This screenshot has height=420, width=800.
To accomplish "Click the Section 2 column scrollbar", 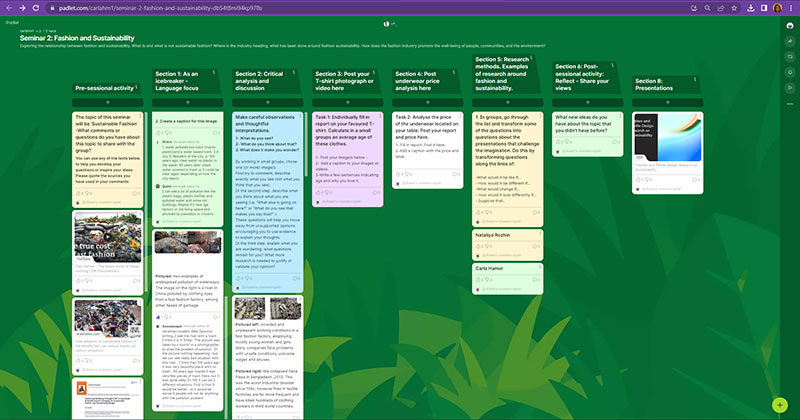I will [x=307, y=145].
